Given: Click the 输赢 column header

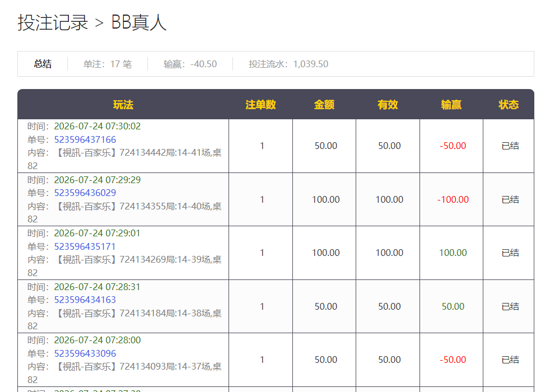Looking at the screenshot, I should pos(451,105).
